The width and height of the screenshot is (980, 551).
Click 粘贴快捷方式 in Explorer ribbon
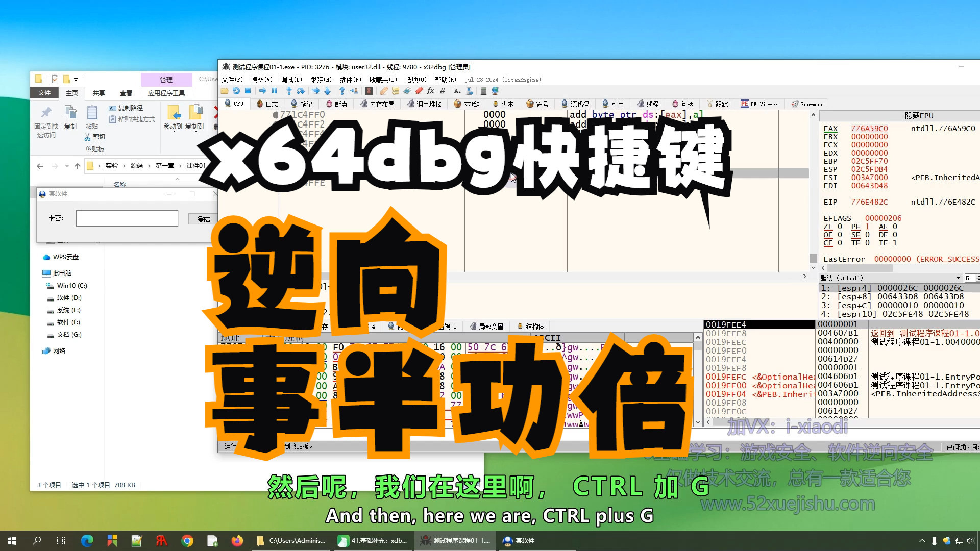tap(132, 119)
